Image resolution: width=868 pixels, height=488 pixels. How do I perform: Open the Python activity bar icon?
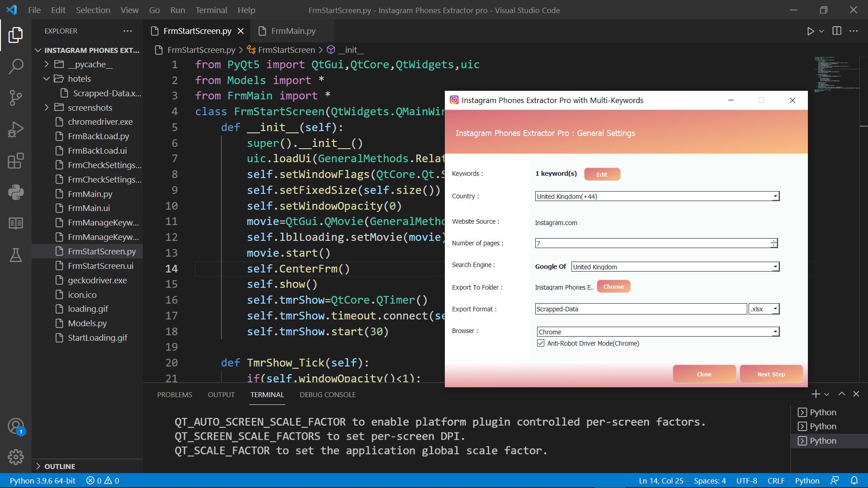tap(16, 192)
